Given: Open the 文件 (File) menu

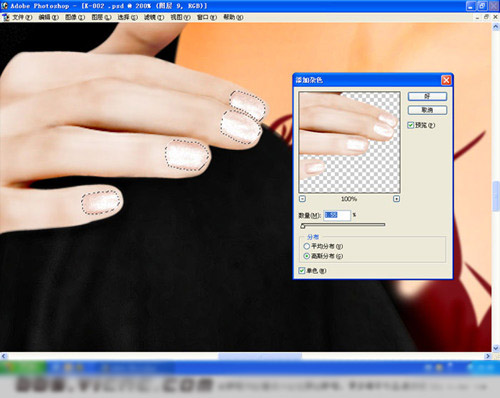Looking at the screenshot, I should coord(22,17).
